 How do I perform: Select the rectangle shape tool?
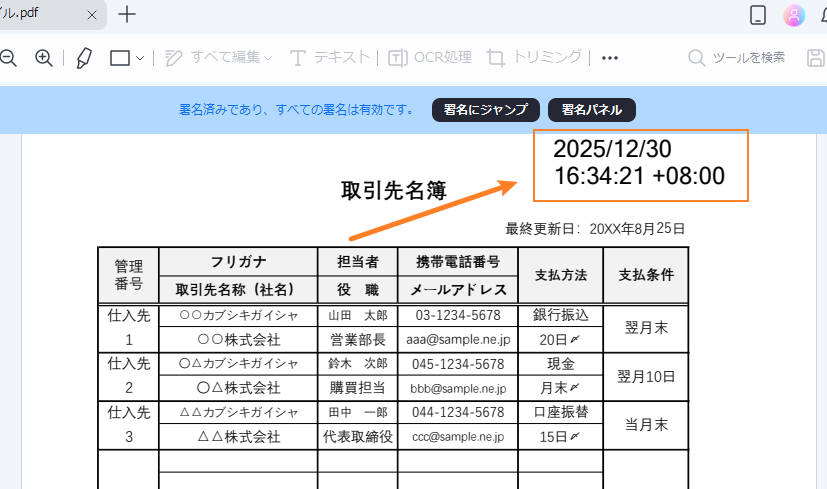120,58
